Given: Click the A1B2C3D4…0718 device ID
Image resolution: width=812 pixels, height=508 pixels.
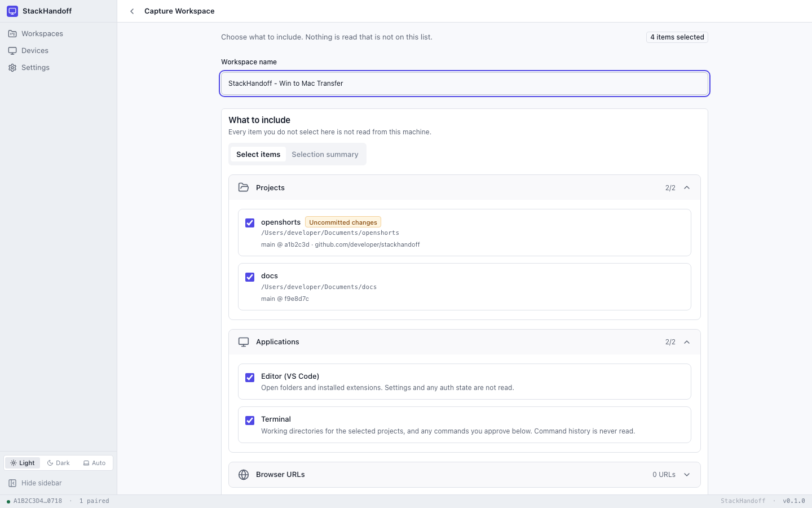Looking at the screenshot, I should 38,501.
